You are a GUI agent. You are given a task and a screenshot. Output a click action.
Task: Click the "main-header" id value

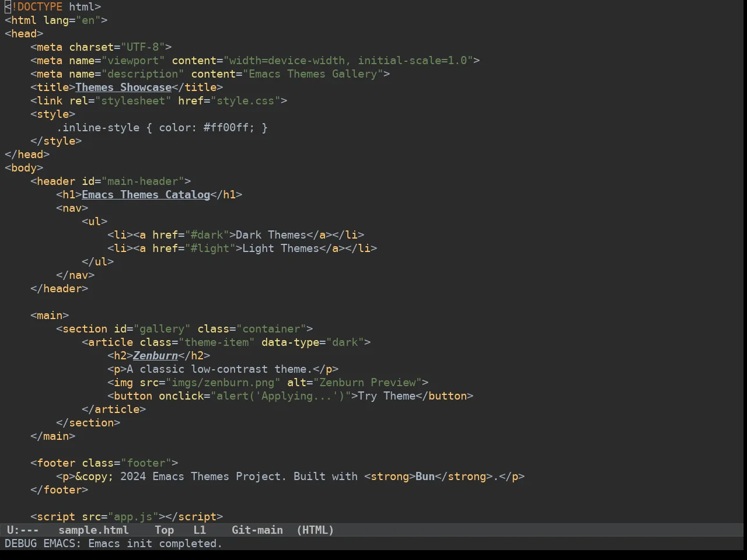pyautogui.click(x=142, y=181)
